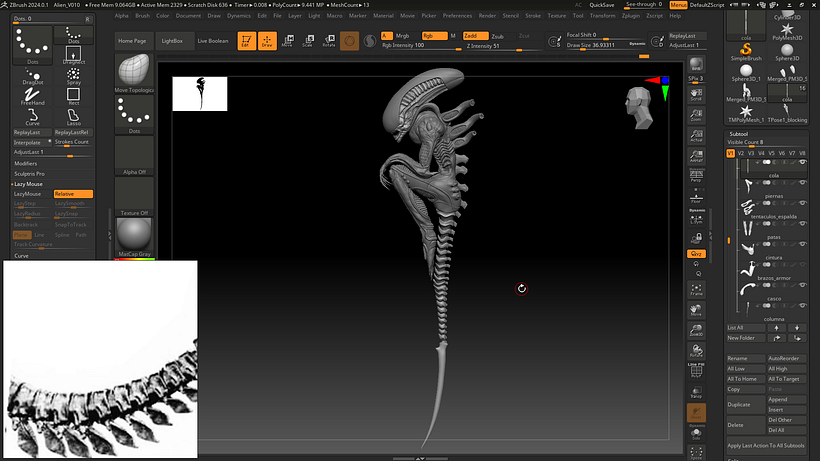Image resolution: width=820 pixels, height=461 pixels.
Task: Toggle PolyF line fill display
Action: click(x=696, y=371)
